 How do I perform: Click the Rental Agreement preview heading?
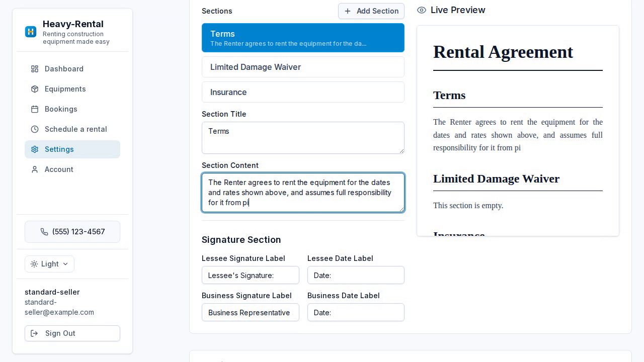503,52
